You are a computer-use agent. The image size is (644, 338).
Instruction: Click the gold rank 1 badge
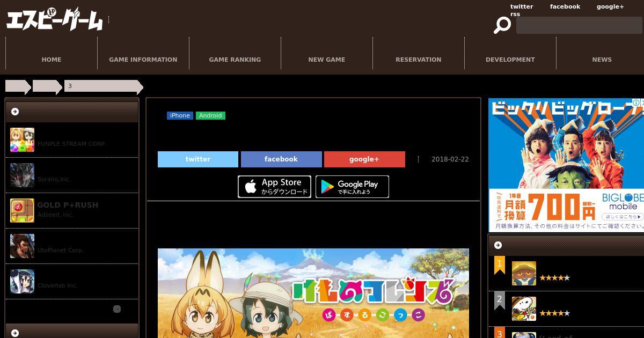pyautogui.click(x=500, y=265)
